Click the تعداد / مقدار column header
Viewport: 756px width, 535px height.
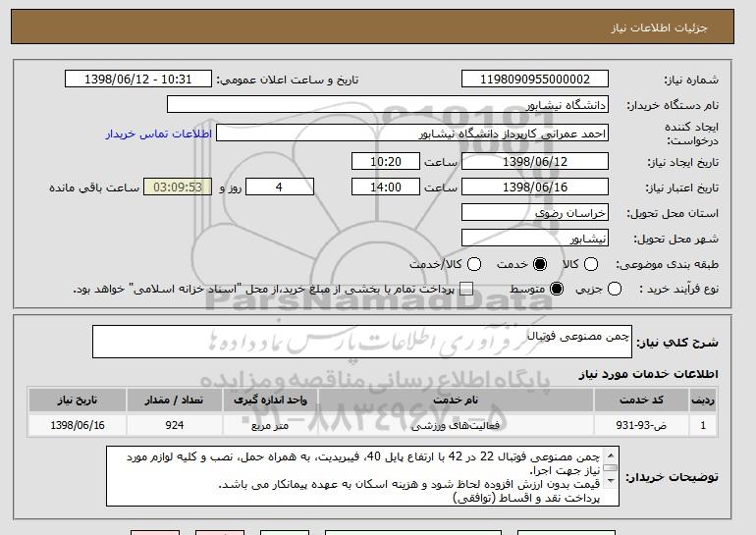[x=174, y=401]
